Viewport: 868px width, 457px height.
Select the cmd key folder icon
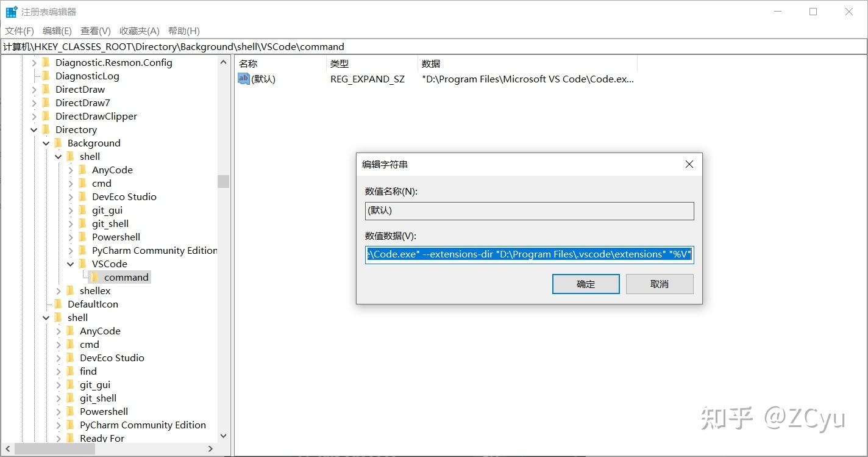[84, 183]
